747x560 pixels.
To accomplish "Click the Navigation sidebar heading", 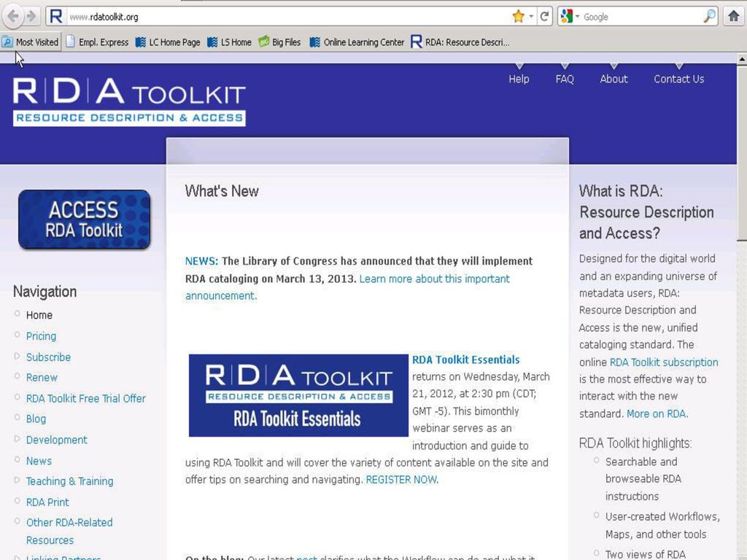I will 44,292.
